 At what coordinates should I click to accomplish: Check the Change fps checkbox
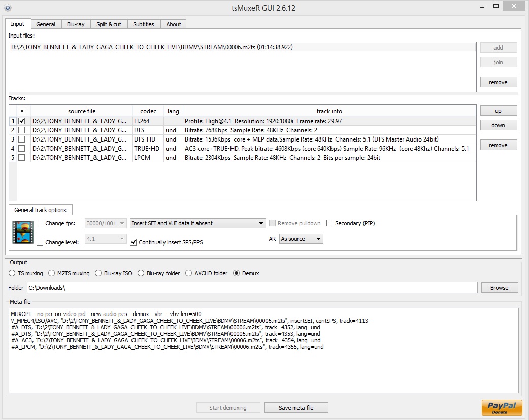[40, 223]
